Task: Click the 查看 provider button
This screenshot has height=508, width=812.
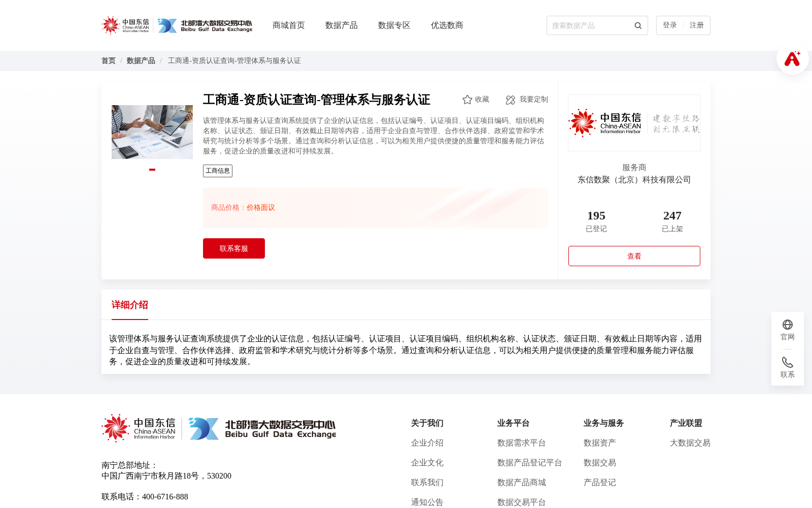Action: click(x=634, y=256)
